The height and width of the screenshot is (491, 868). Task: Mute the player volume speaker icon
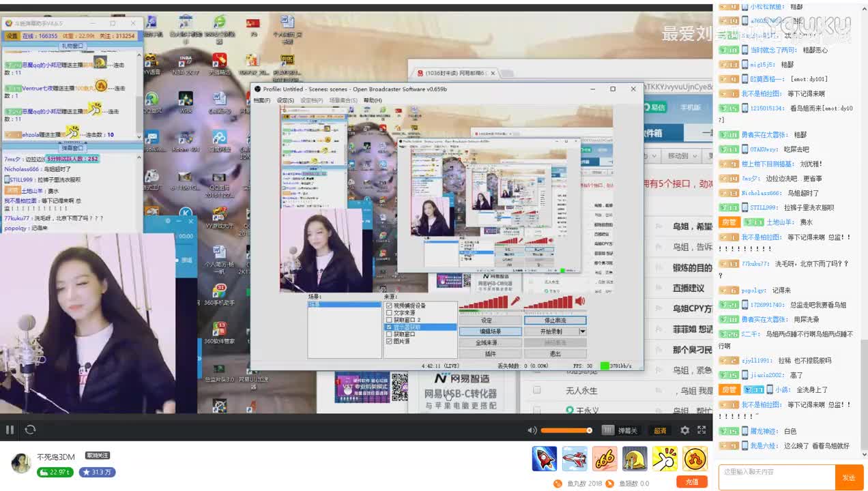pyautogui.click(x=532, y=430)
